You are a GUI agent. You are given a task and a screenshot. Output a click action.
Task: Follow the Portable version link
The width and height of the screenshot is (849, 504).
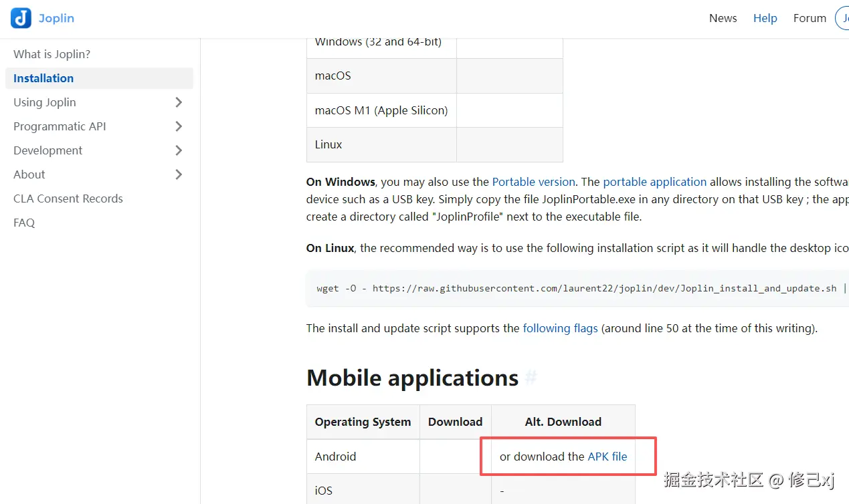(x=533, y=182)
